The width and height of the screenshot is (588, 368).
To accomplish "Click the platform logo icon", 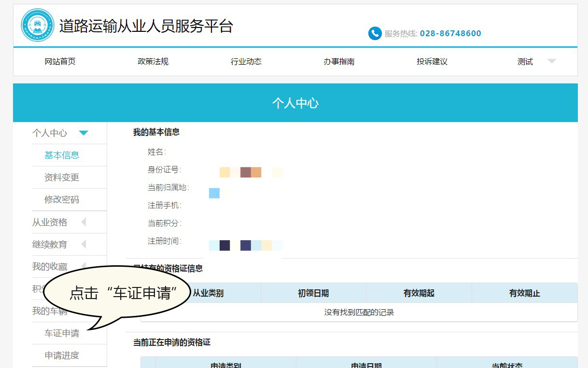I will pos(37,25).
